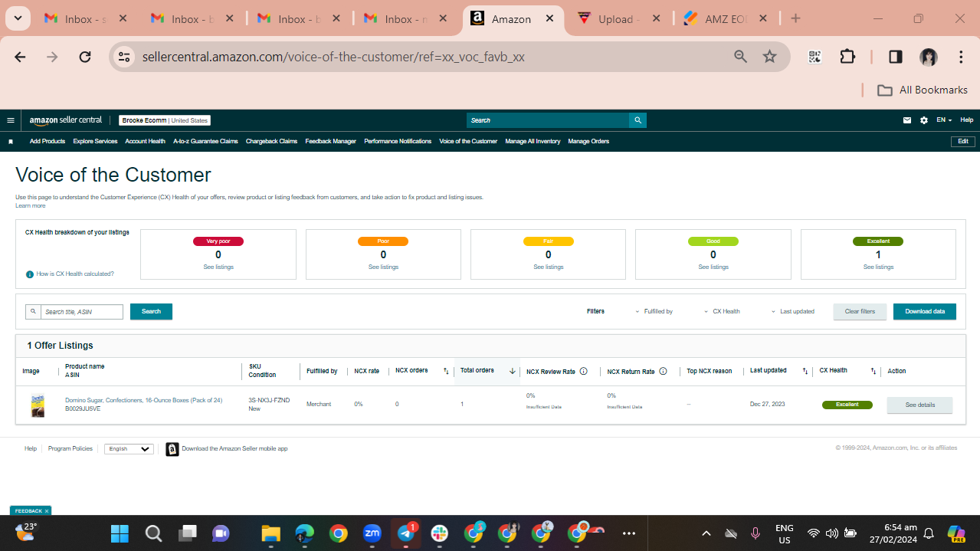Open A-to-z Guarantee Claims menu item
This screenshot has width=980, height=551.
pyautogui.click(x=205, y=142)
